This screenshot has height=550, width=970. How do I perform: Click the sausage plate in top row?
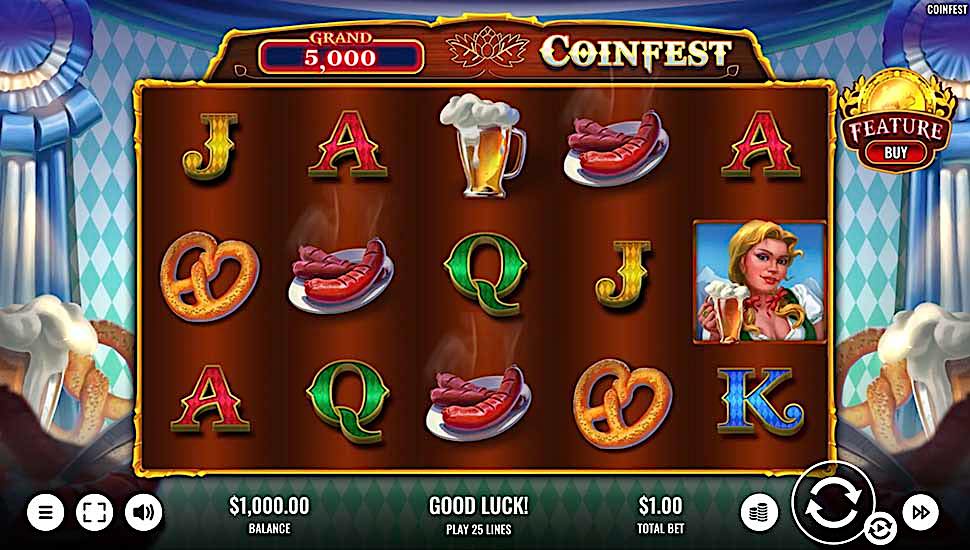coord(616,148)
